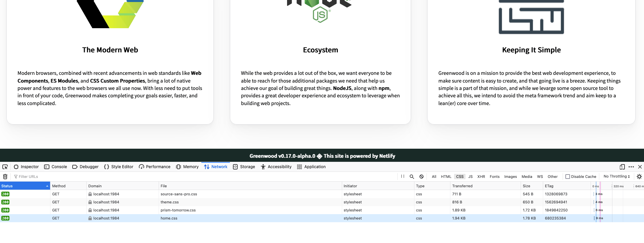
Task: Sort requests by Transferred column
Action: (x=462, y=186)
